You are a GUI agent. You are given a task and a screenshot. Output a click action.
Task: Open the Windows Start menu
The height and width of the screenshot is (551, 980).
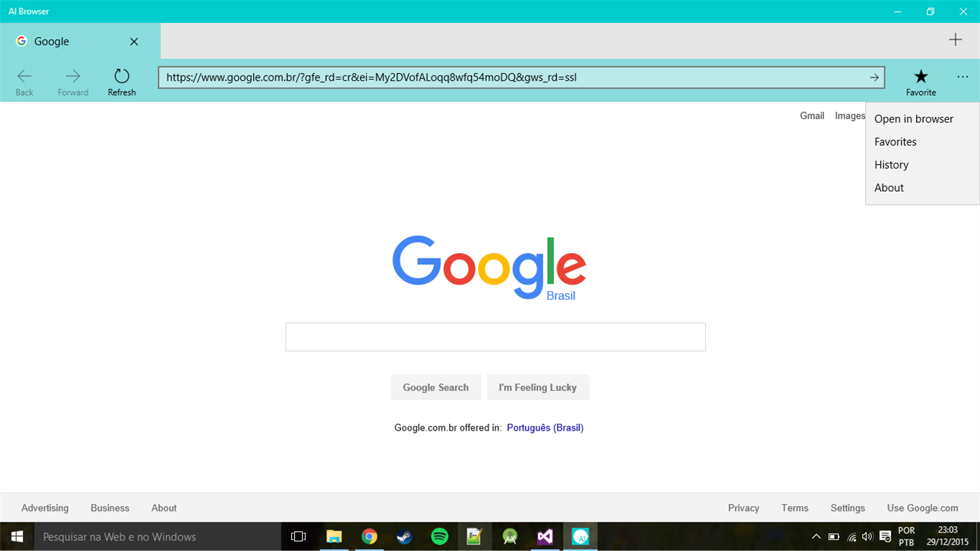pyautogui.click(x=17, y=537)
